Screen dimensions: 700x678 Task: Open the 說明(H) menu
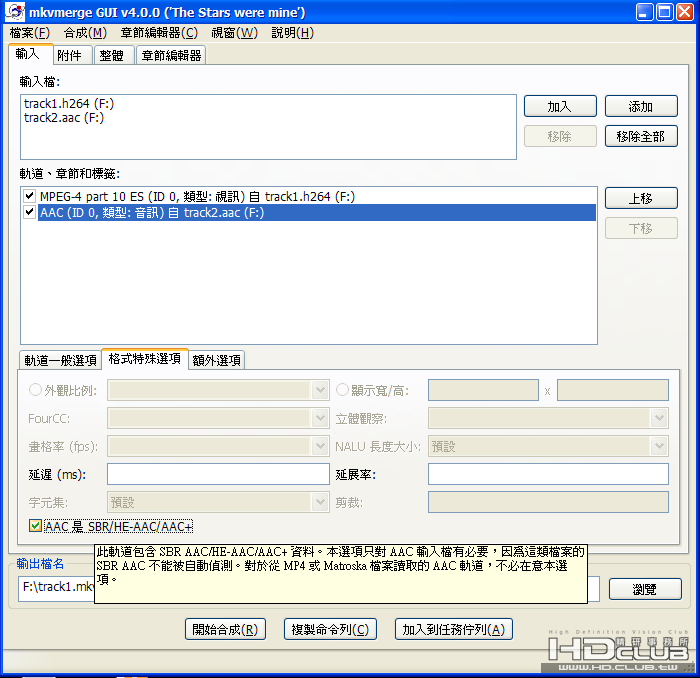(x=292, y=33)
